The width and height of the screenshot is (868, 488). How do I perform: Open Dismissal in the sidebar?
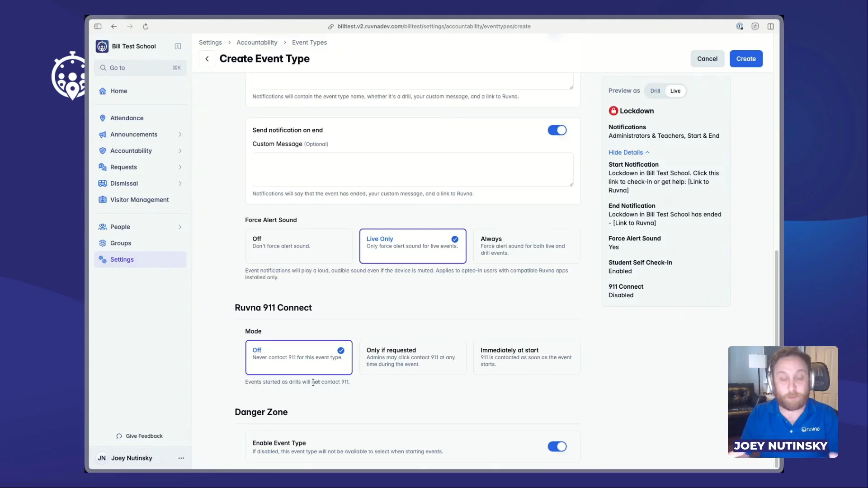coord(140,183)
